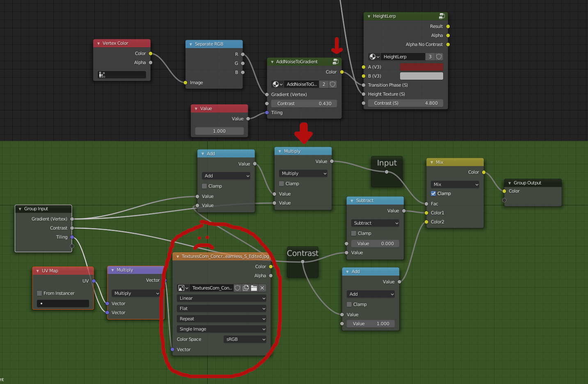Click the Value node's 1.000 field

coord(220,131)
